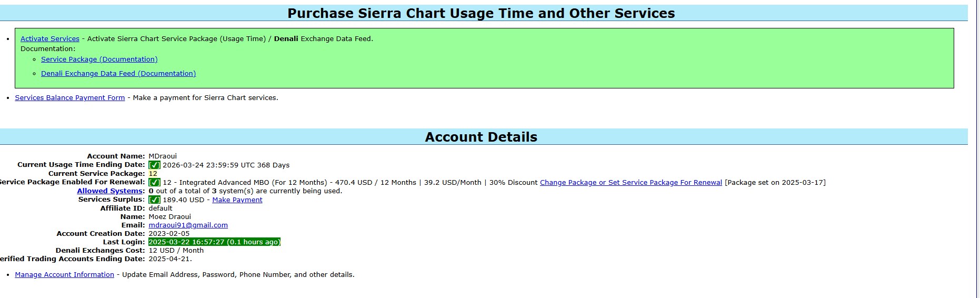Click the account name MDraoui
This screenshot has width=980, height=298.
pos(163,156)
